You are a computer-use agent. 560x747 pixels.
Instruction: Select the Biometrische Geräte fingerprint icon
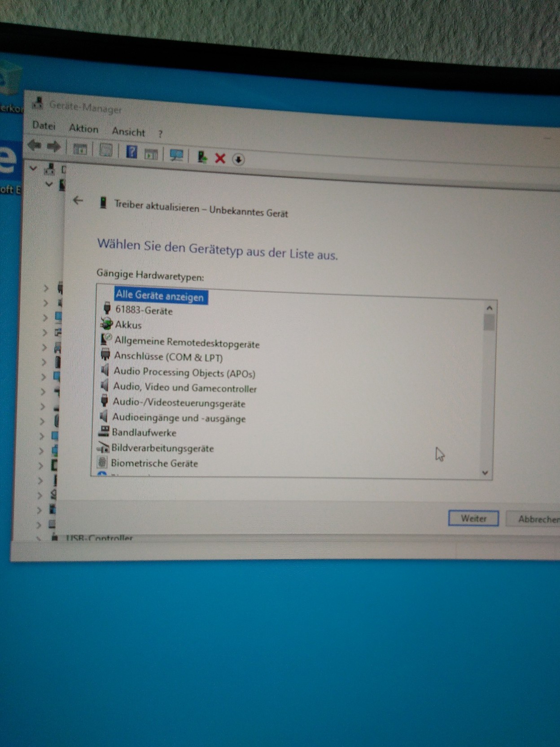(103, 462)
